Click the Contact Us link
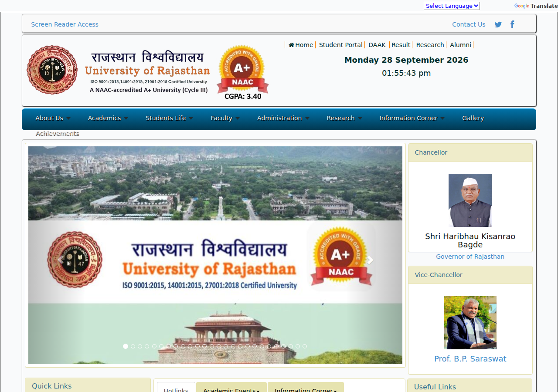Viewport: 558px width, 392px height. click(x=469, y=24)
